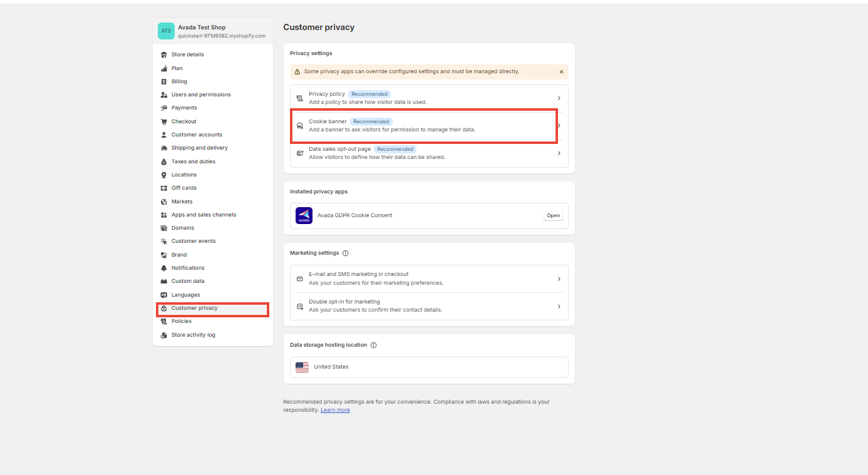The height and width of the screenshot is (475, 868).
Task: Click the Brand icon in sidebar
Action: pos(164,255)
